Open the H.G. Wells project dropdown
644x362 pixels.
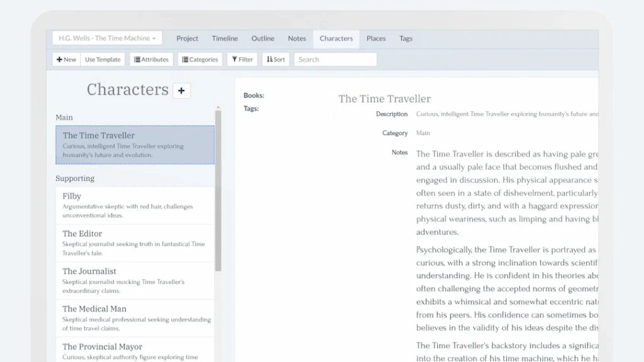107,38
